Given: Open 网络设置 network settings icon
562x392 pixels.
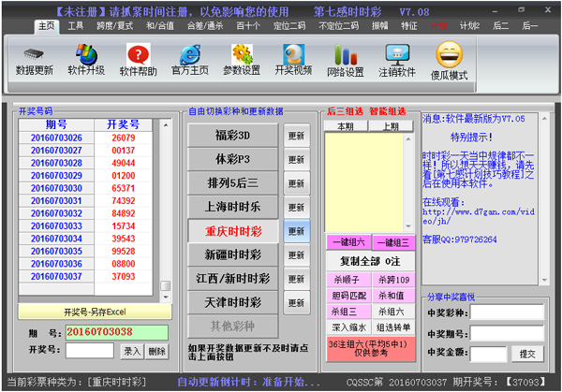Looking at the screenshot, I should [x=346, y=54].
